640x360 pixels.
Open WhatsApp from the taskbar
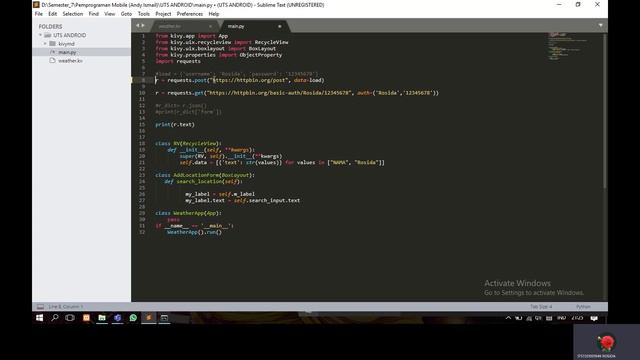click(x=133, y=318)
